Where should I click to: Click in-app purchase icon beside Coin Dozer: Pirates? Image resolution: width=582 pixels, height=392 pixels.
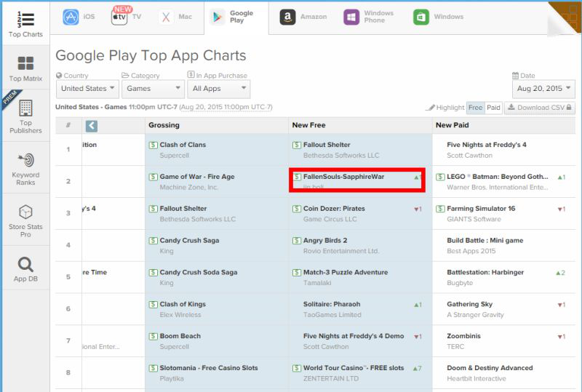click(297, 209)
